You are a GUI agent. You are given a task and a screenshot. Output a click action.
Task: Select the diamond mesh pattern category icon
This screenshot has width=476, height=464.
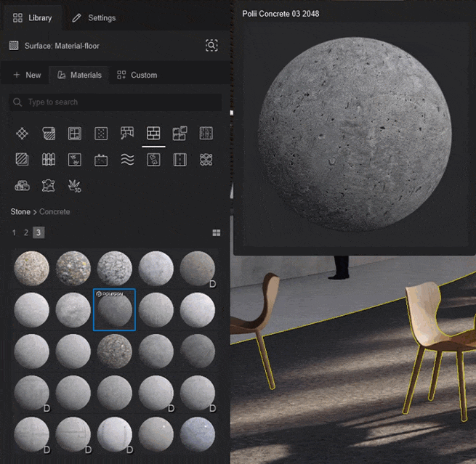tap(23, 134)
